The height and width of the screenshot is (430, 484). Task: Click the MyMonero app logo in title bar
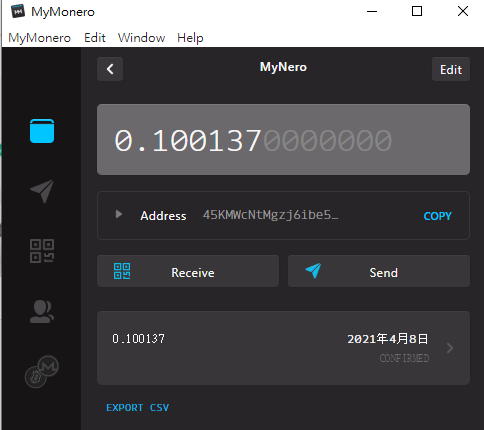pos(18,11)
